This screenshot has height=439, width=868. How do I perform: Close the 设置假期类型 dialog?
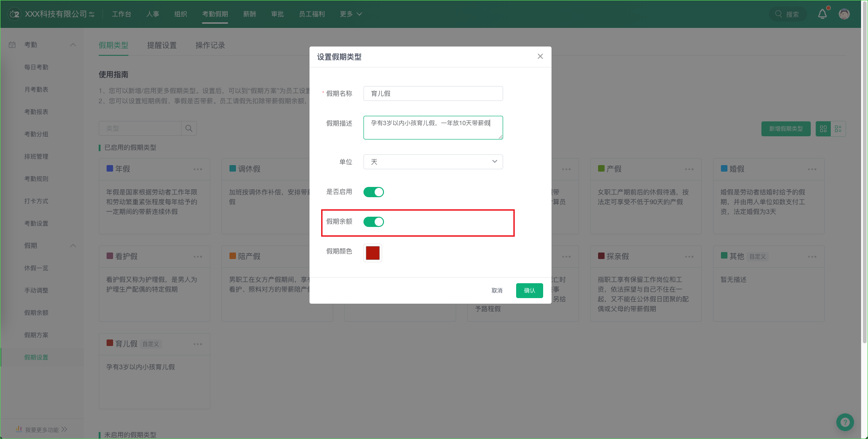tap(540, 56)
